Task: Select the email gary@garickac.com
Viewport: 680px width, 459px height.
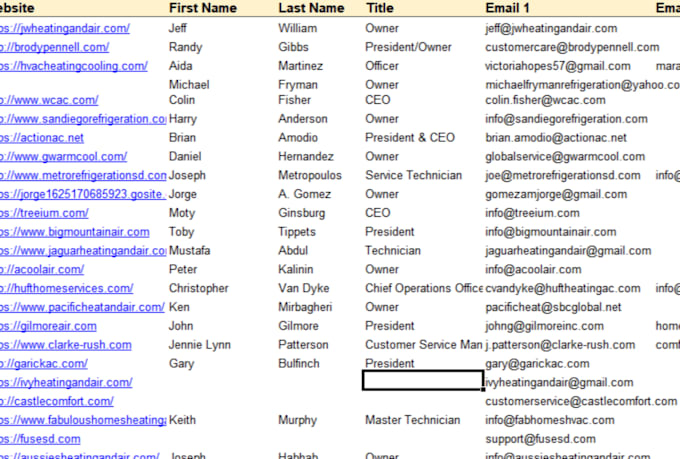Action: (x=537, y=364)
